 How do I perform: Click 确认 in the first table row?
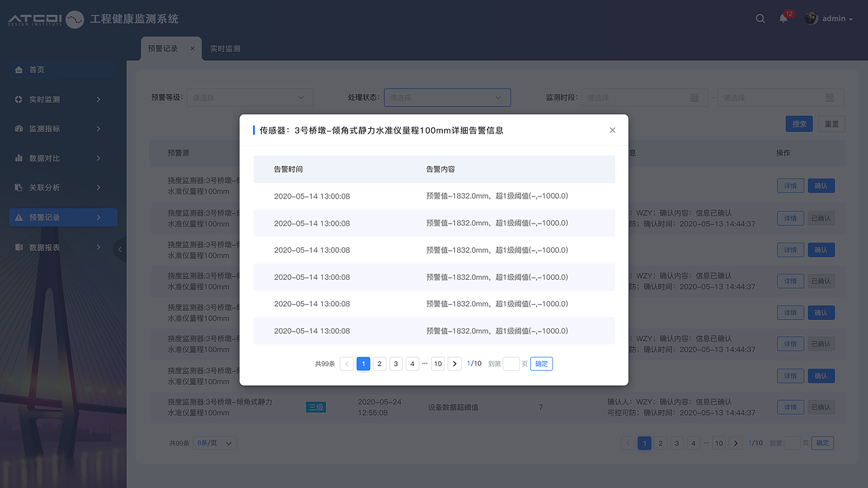pyautogui.click(x=821, y=186)
